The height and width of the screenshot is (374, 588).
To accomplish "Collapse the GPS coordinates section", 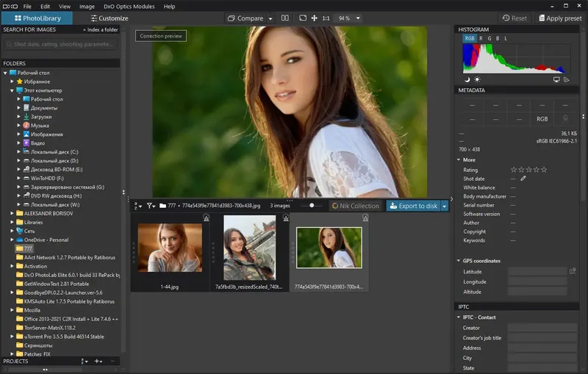I will coord(459,261).
